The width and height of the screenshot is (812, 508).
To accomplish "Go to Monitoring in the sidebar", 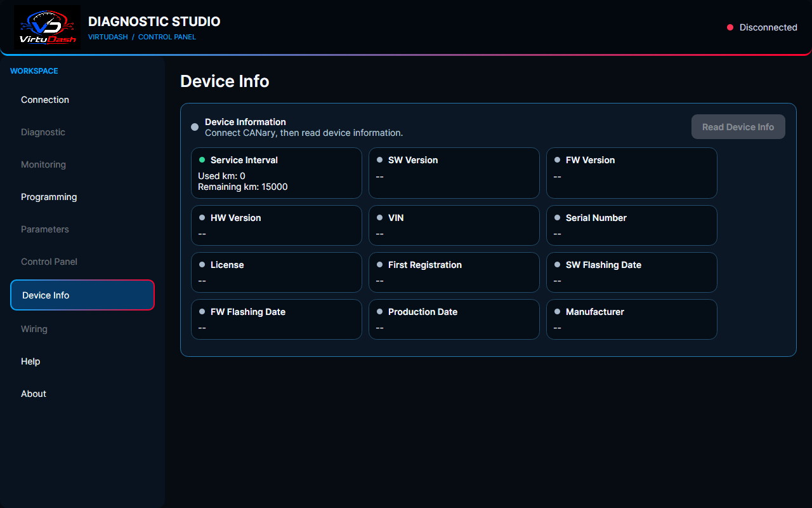I will 82,164.
